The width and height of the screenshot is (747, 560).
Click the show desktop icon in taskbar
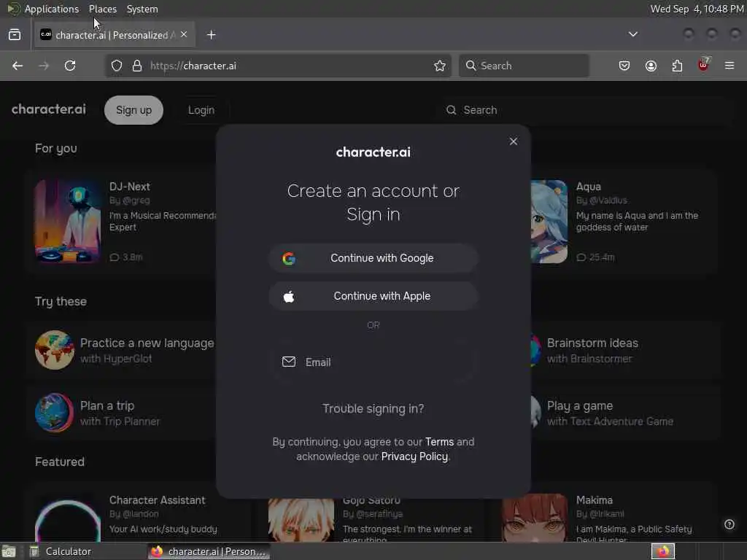click(x=9, y=551)
